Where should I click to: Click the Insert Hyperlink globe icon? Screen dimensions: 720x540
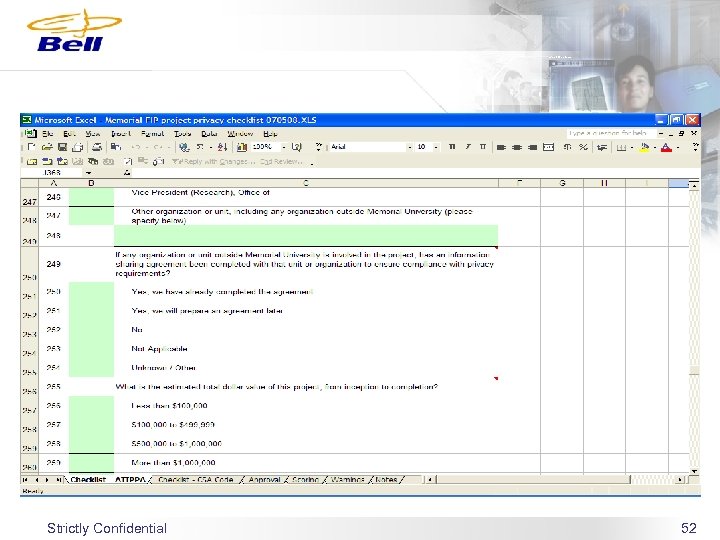(x=184, y=147)
